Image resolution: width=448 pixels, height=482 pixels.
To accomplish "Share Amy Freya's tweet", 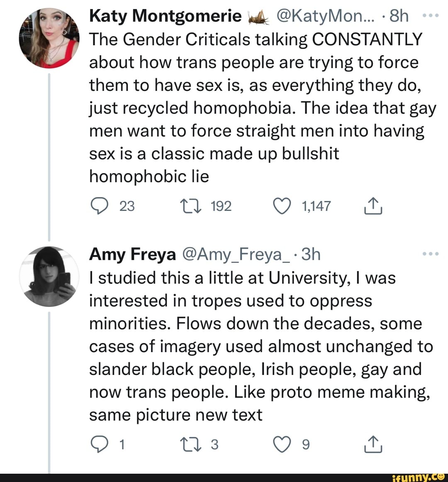I will point(373,445).
